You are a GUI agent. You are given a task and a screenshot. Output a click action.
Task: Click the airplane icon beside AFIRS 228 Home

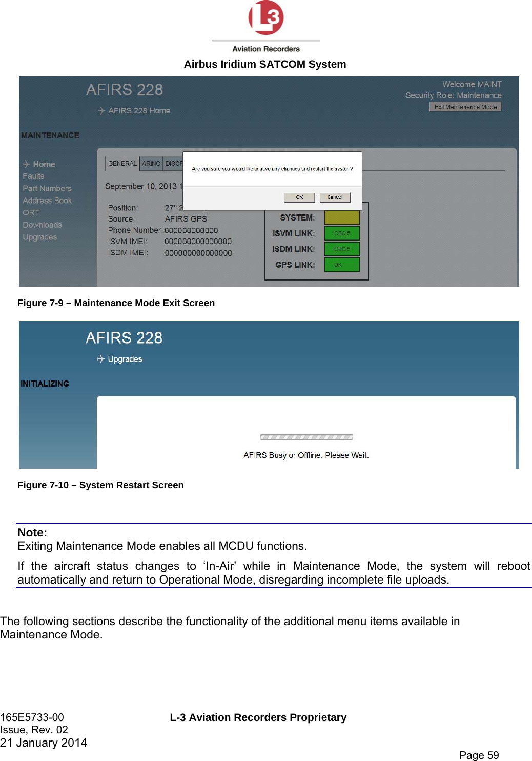(101, 110)
